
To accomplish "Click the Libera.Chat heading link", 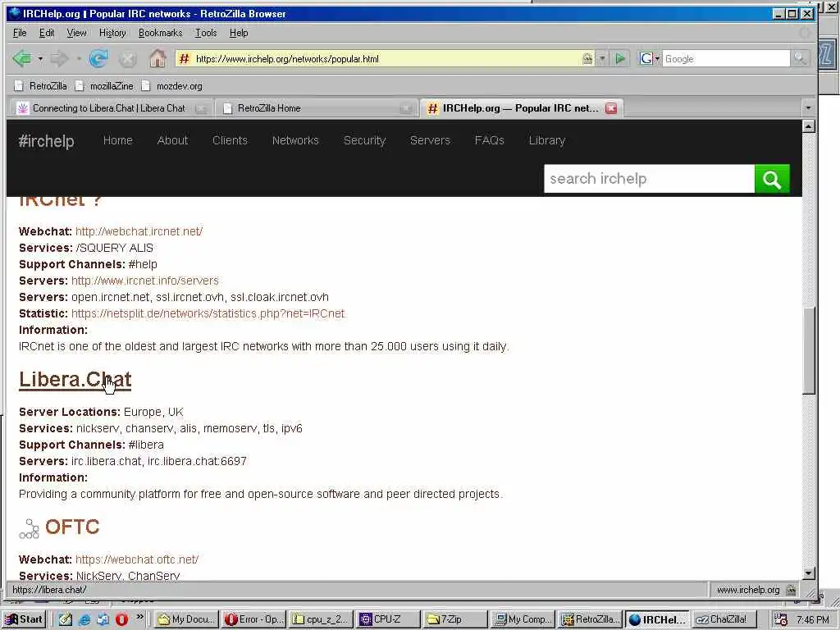I will [75, 379].
